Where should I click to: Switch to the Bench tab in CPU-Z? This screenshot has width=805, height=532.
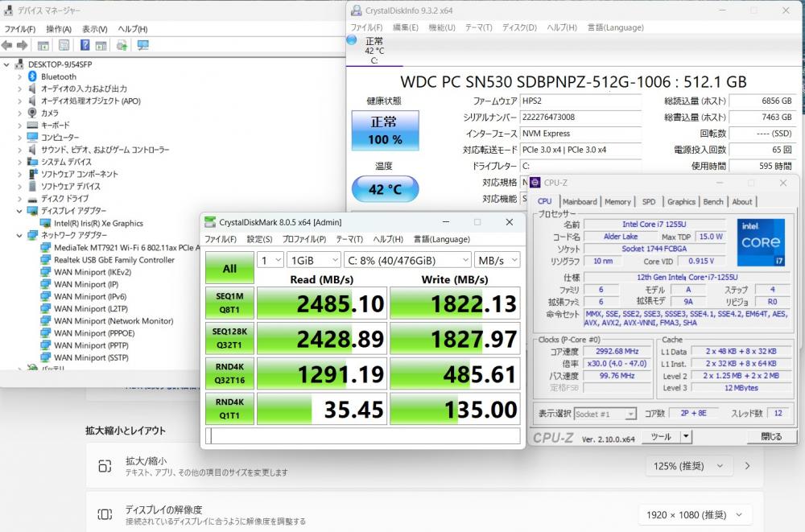713,202
